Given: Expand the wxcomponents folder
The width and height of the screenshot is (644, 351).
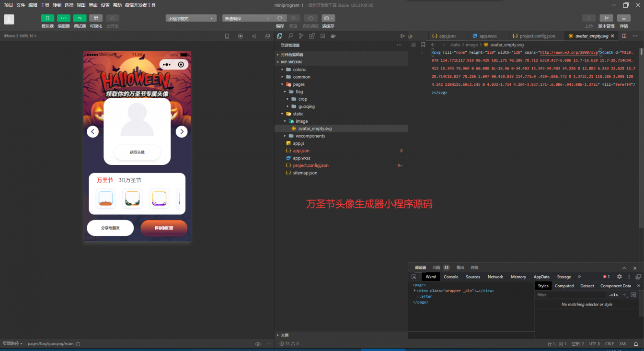Looking at the screenshot, I should tap(310, 136).
